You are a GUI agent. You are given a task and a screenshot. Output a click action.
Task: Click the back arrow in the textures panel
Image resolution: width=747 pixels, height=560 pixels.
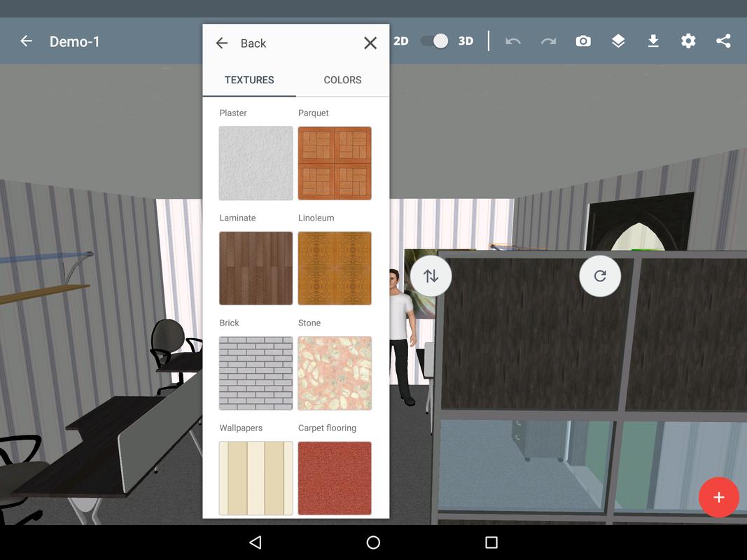221,43
